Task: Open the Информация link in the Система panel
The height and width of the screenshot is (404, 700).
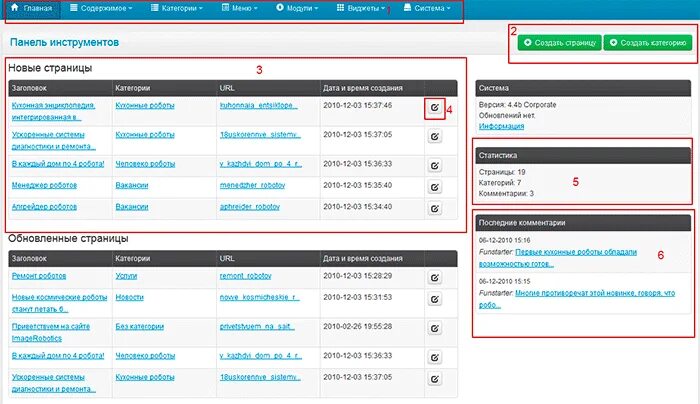Action: pyautogui.click(x=501, y=126)
